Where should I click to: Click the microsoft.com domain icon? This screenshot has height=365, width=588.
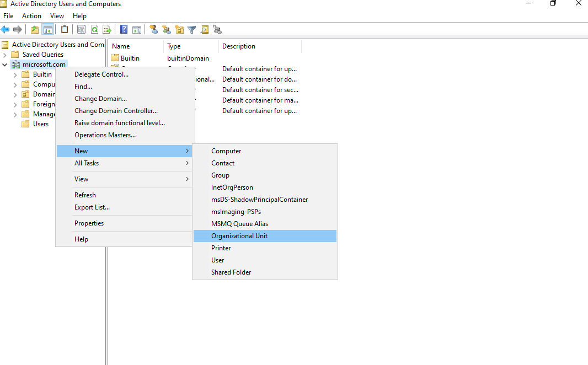pos(15,65)
